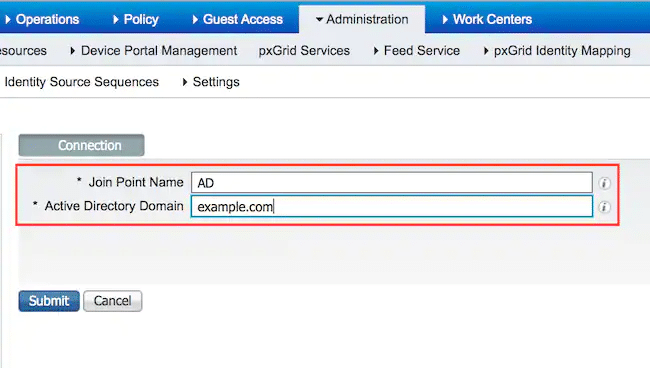Screen dimensions: 650x368
Task: Click the Policy arrow icon
Action: [x=116, y=19]
